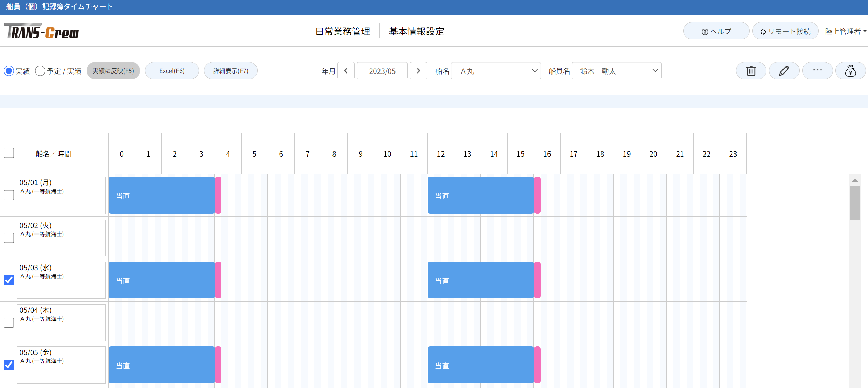Check the 05/01 (月) row checkbox

[x=9, y=195]
